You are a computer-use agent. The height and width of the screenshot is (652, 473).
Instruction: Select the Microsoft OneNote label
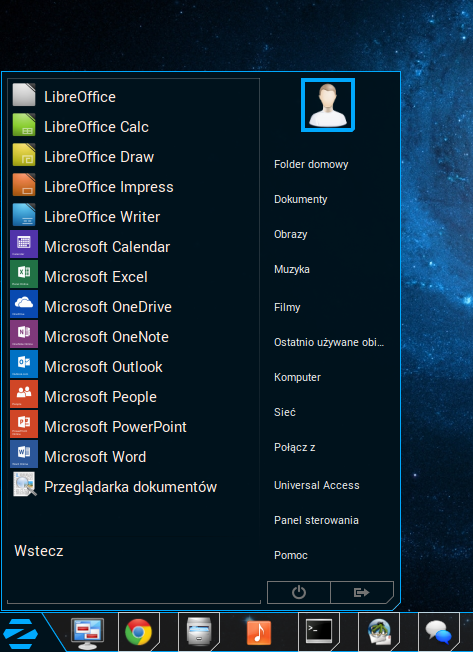pos(106,336)
